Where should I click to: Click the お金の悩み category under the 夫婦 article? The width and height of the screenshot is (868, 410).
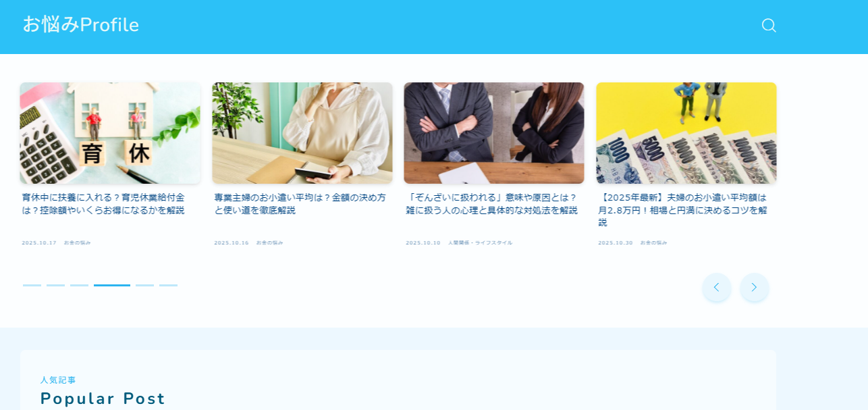tap(653, 242)
